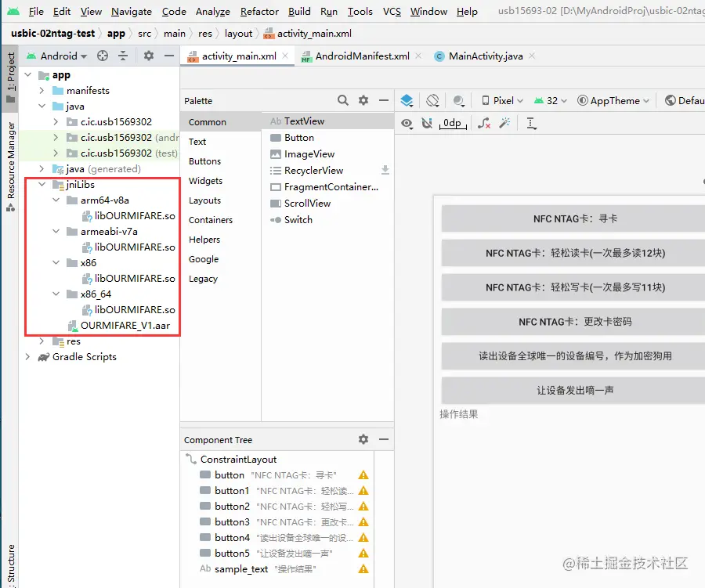This screenshot has width=705, height=588.
Task: Click the layout breadcrumb
Action: click(x=238, y=34)
